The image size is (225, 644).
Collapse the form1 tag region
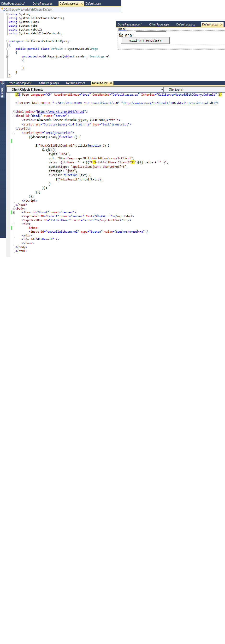14,212
